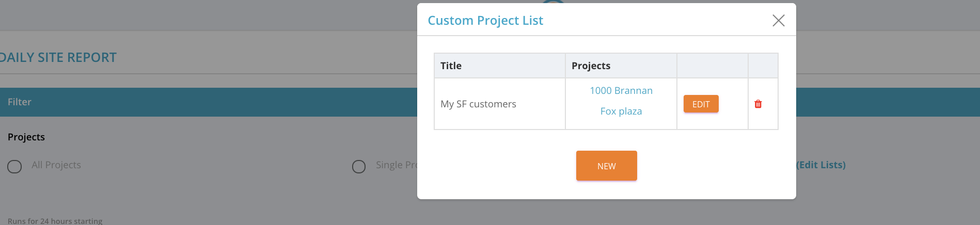980x225 pixels.
Task: Click empty header cell above trash icon
Action: tap(763, 66)
